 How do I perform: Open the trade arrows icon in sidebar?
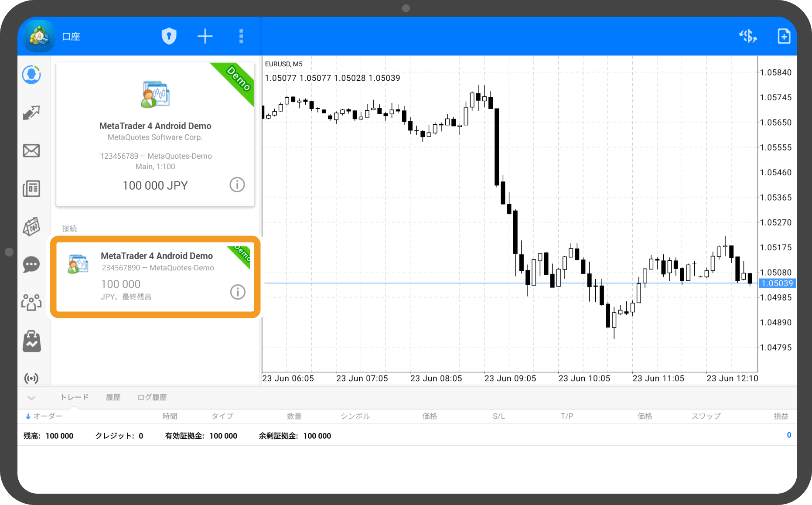pyautogui.click(x=31, y=113)
